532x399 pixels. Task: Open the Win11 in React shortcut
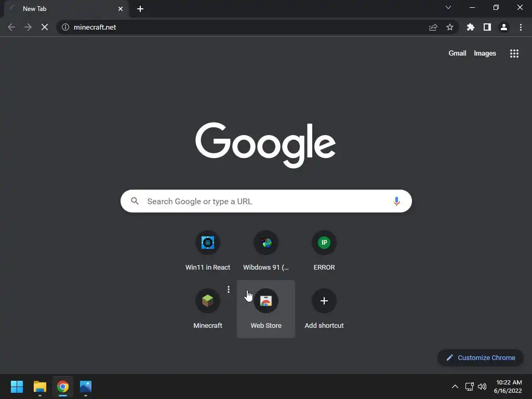tap(208, 251)
